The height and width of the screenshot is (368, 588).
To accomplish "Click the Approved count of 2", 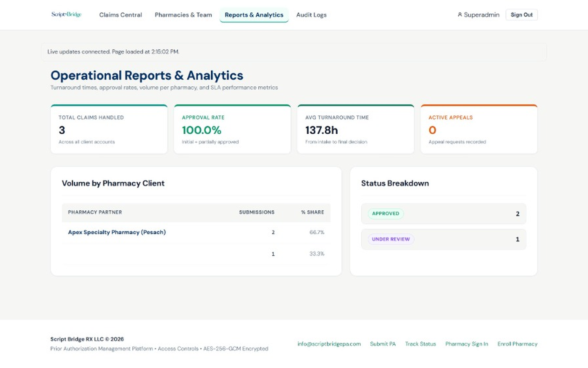I will [517, 214].
